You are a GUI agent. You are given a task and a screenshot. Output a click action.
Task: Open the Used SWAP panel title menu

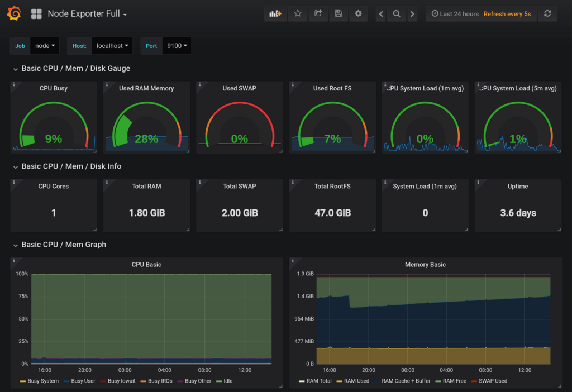point(239,88)
